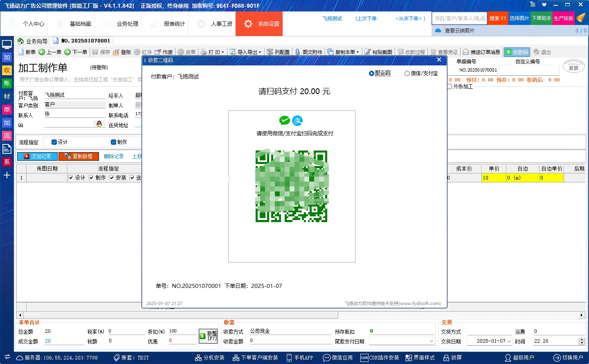Select the 微信/支付宝 radio button

[407, 74]
